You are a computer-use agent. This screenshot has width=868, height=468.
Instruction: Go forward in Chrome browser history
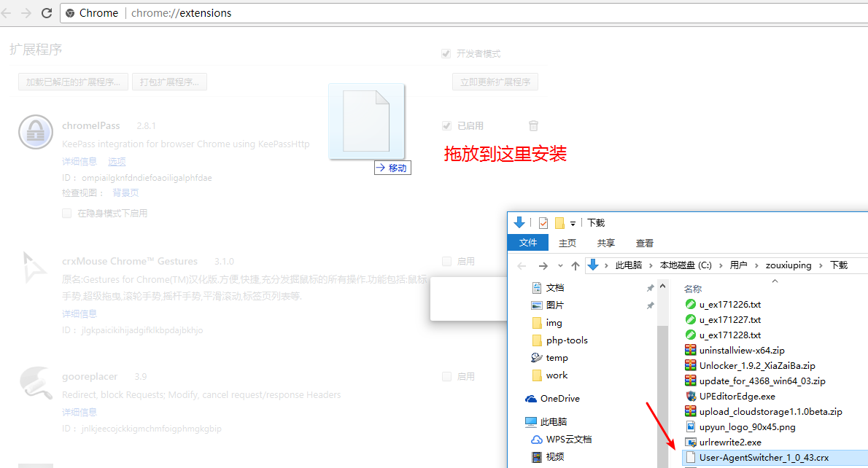(x=26, y=12)
